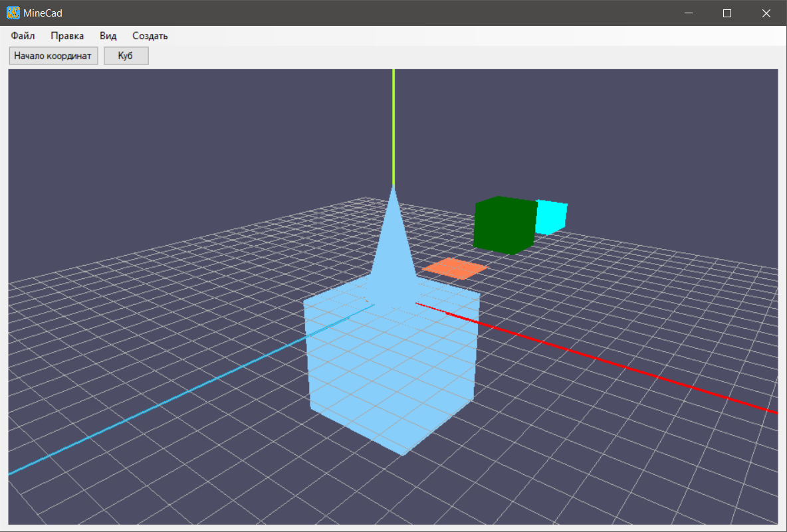Select the cyan cube in viewport
Viewport: 787px width, 532px height.
point(552,217)
